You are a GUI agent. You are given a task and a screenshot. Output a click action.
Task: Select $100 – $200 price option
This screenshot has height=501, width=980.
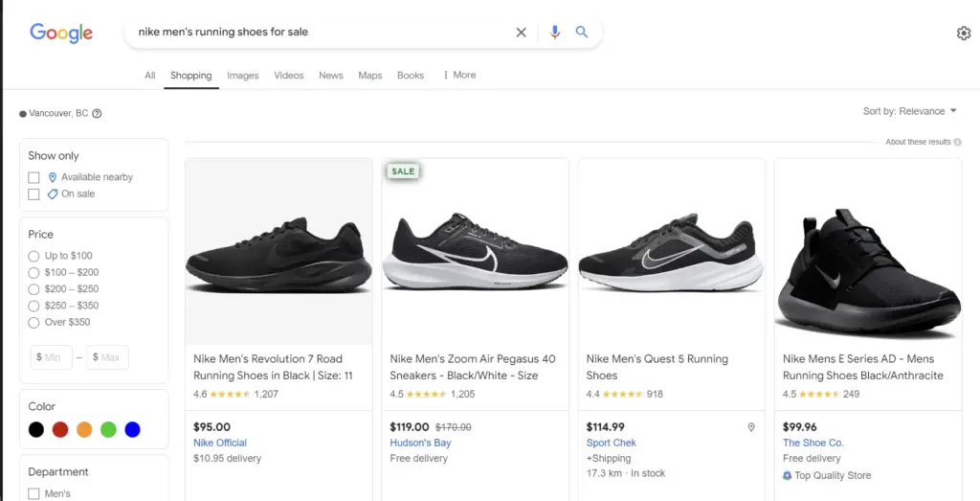(33, 273)
